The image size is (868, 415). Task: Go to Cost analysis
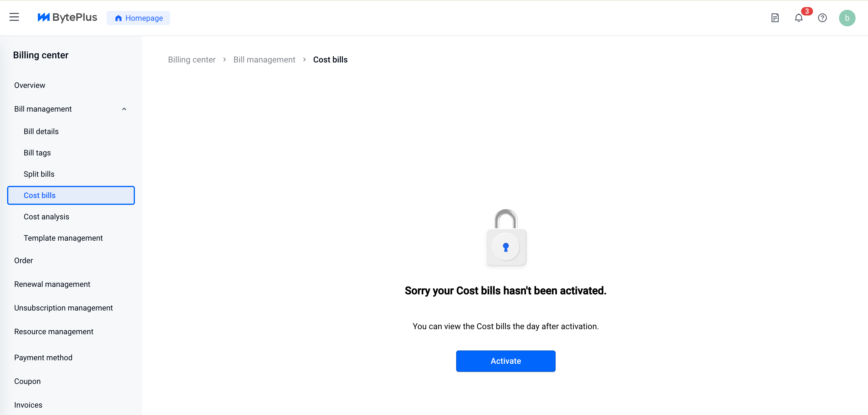pos(46,217)
